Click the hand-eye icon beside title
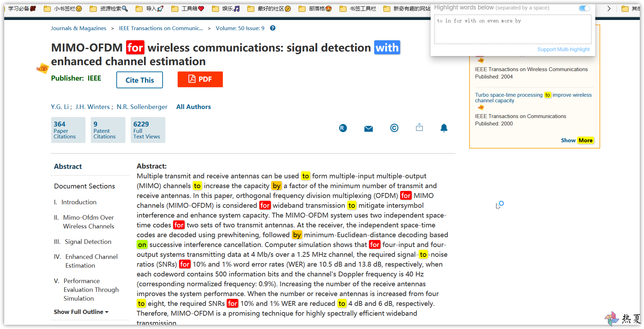644x329 pixels. 42,68
